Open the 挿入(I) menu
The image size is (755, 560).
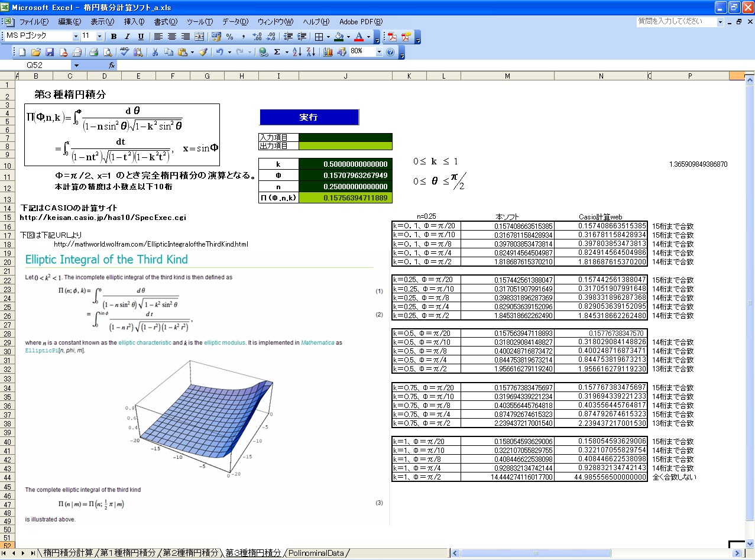click(x=134, y=22)
